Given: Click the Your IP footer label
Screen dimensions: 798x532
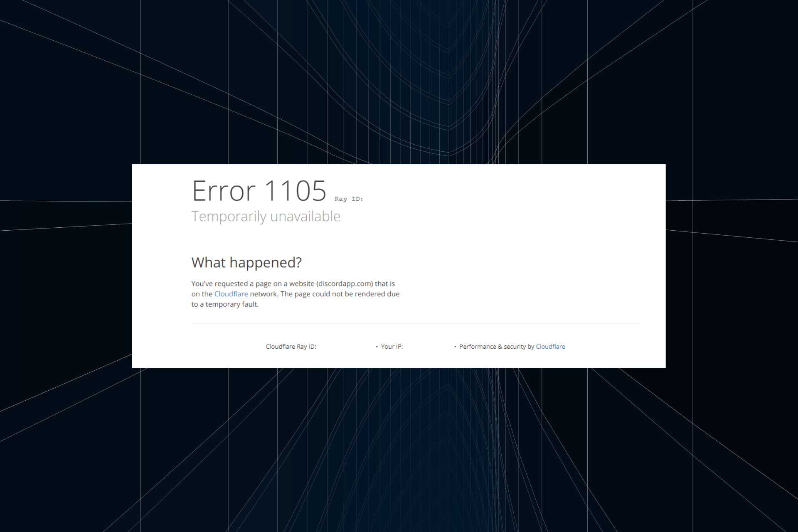Looking at the screenshot, I should coord(392,347).
